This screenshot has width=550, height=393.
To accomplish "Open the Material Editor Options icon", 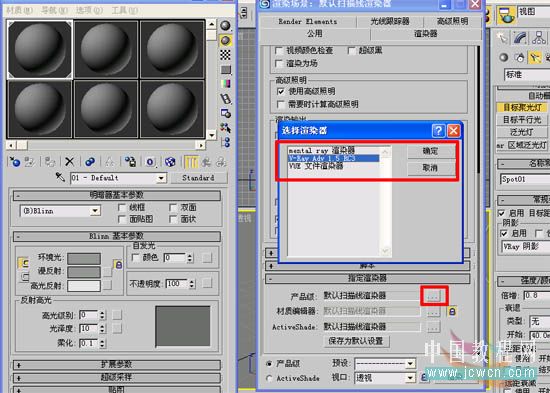I will (225, 113).
